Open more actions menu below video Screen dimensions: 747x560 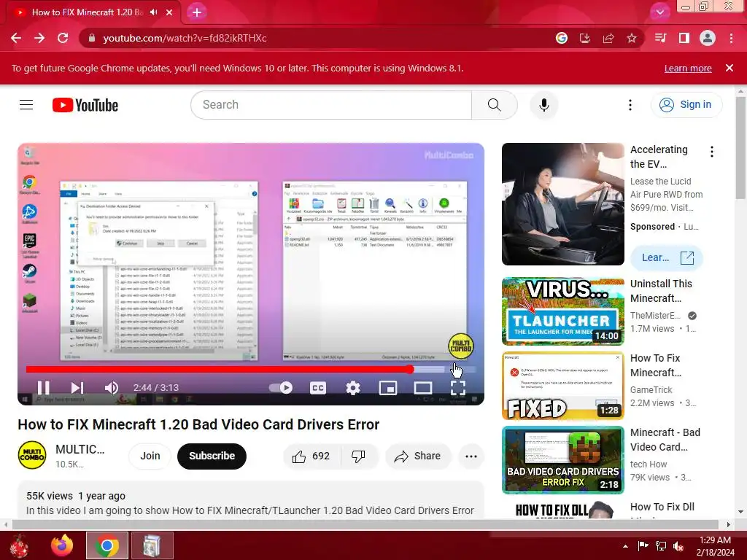tap(471, 456)
